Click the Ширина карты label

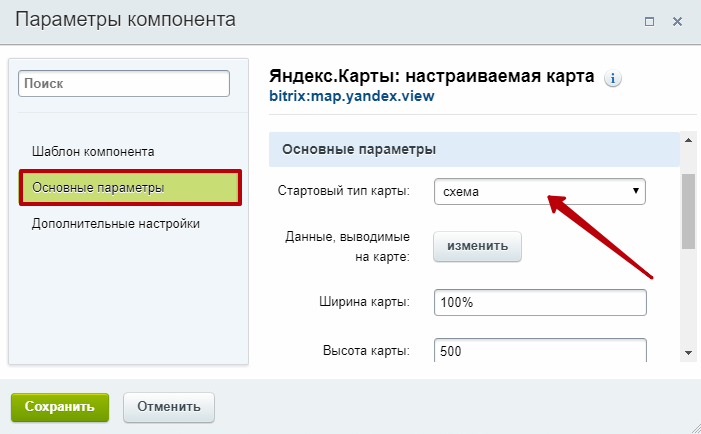[364, 302]
